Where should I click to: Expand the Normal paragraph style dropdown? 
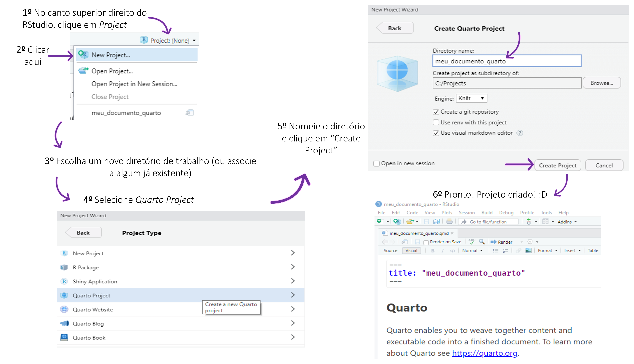coord(472,251)
